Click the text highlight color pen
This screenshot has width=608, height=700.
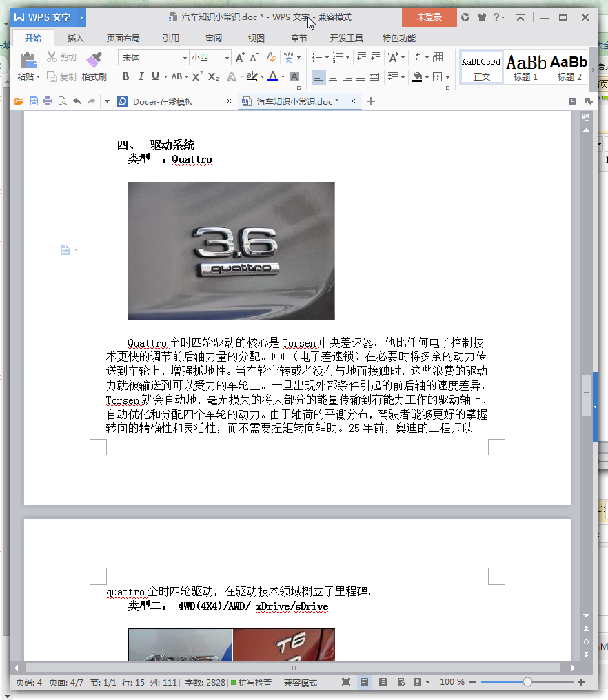pyautogui.click(x=252, y=76)
